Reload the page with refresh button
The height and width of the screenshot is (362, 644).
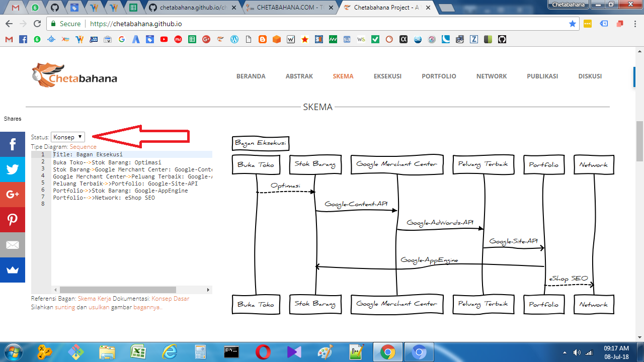[x=37, y=24]
